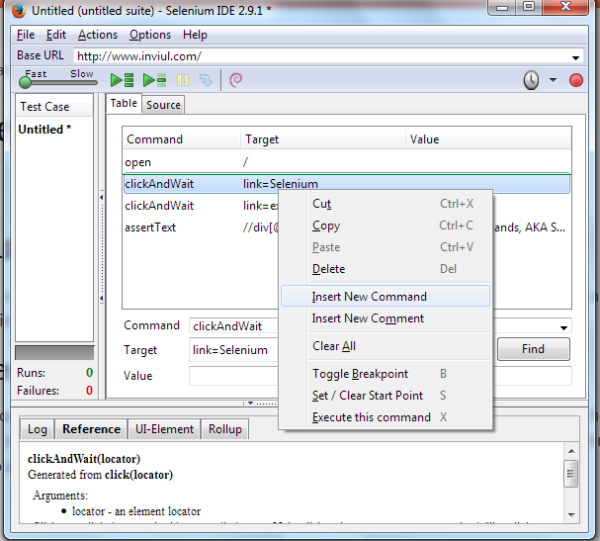The width and height of the screenshot is (600, 541).
Task: Toggle the red Record button
Action: tap(576, 80)
